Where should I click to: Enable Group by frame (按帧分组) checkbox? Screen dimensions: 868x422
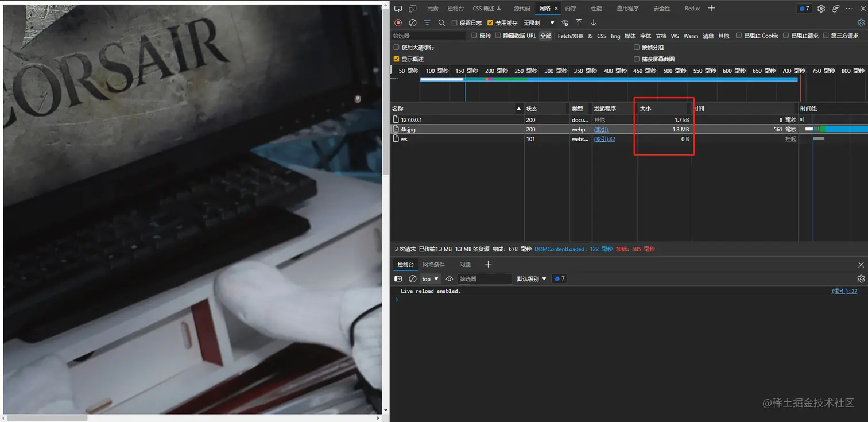tap(637, 47)
